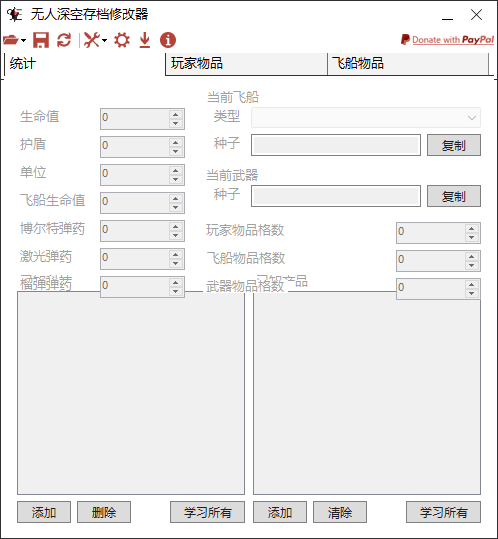Switch to the 玩家物品 tab
Viewport: 498px width, 539px height.
coord(246,64)
